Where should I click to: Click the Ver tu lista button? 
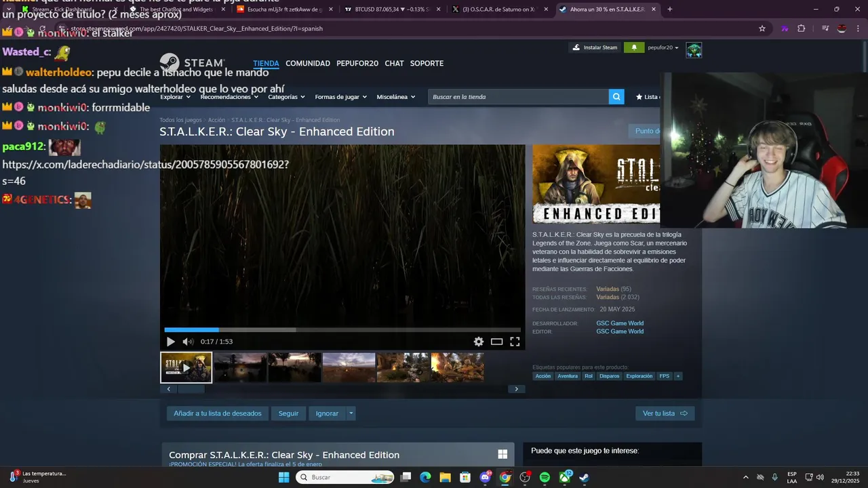tap(665, 413)
